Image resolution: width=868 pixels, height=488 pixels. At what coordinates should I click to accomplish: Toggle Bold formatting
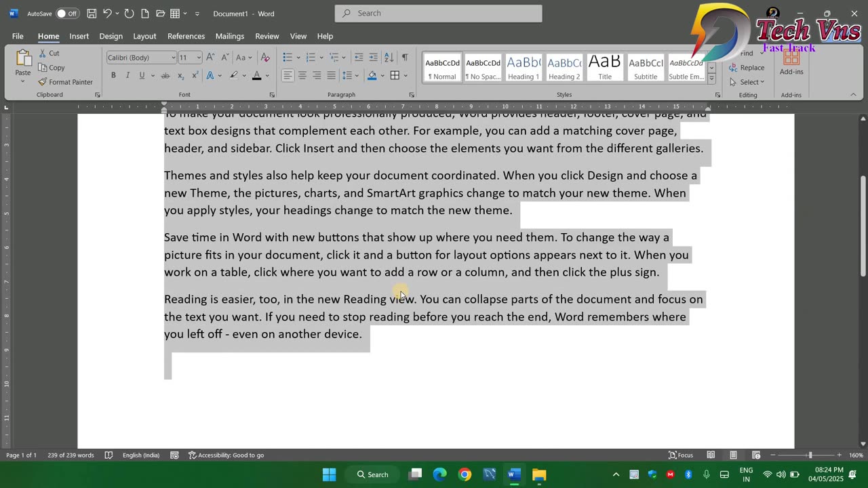(113, 75)
